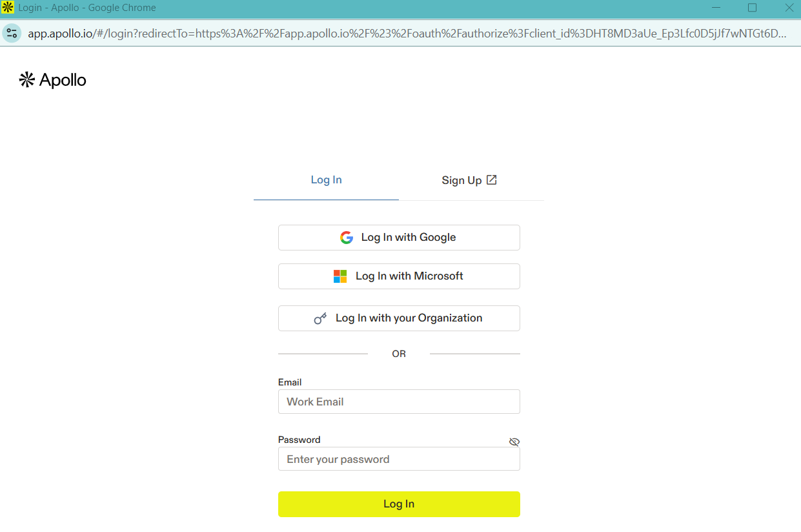Click Log In with Google button

pyautogui.click(x=399, y=238)
